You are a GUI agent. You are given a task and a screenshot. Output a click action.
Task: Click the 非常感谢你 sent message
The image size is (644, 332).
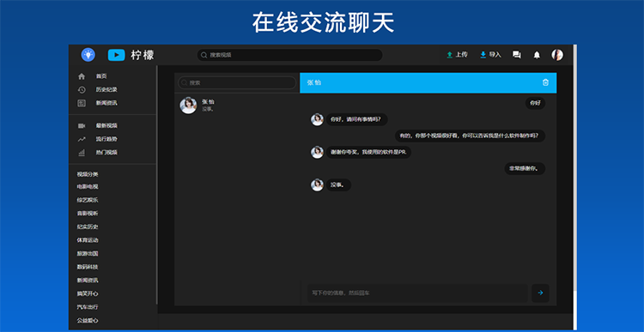tap(525, 169)
